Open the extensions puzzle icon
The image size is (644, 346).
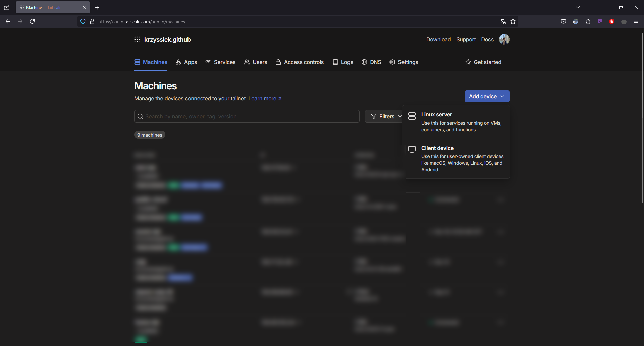pos(588,21)
